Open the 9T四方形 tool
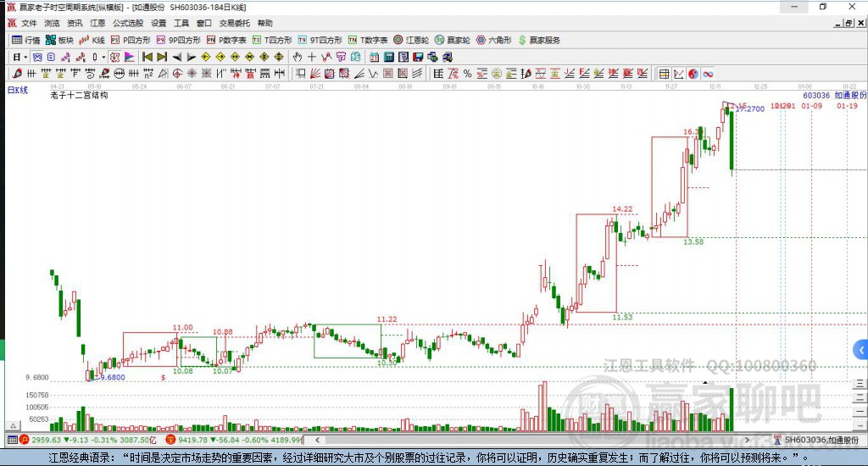 tap(320, 40)
